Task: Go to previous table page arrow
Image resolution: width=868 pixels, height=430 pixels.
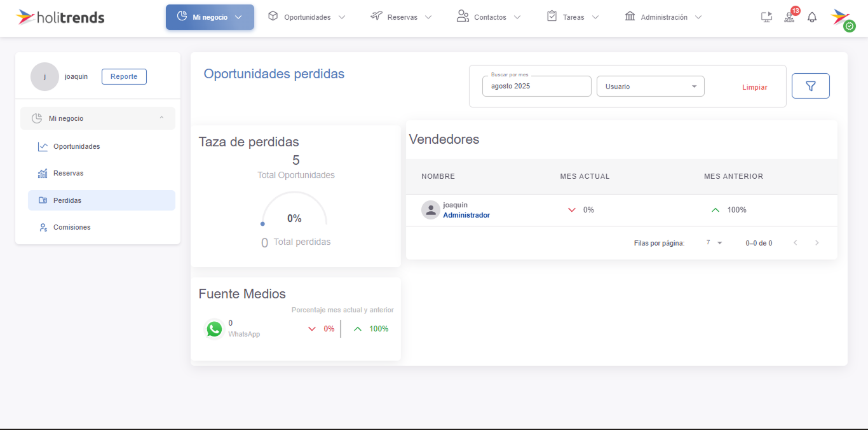Action: (x=795, y=243)
